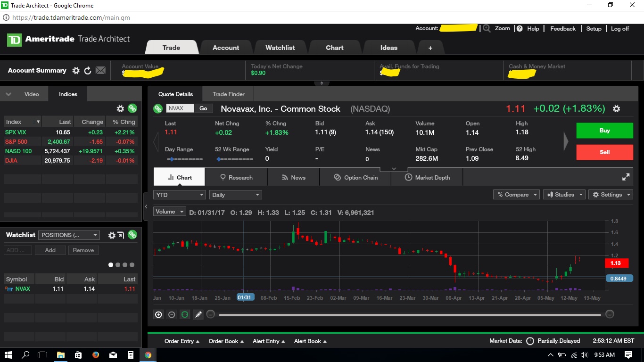Refresh the Account Summary
This screenshot has width=644, height=362.
[x=88, y=70]
